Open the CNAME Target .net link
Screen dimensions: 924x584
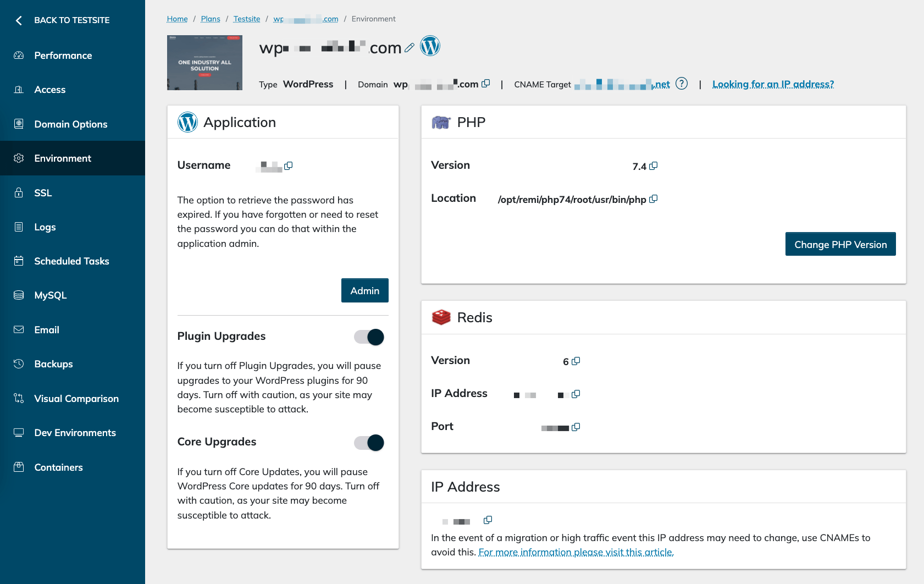[x=622, y=84]
